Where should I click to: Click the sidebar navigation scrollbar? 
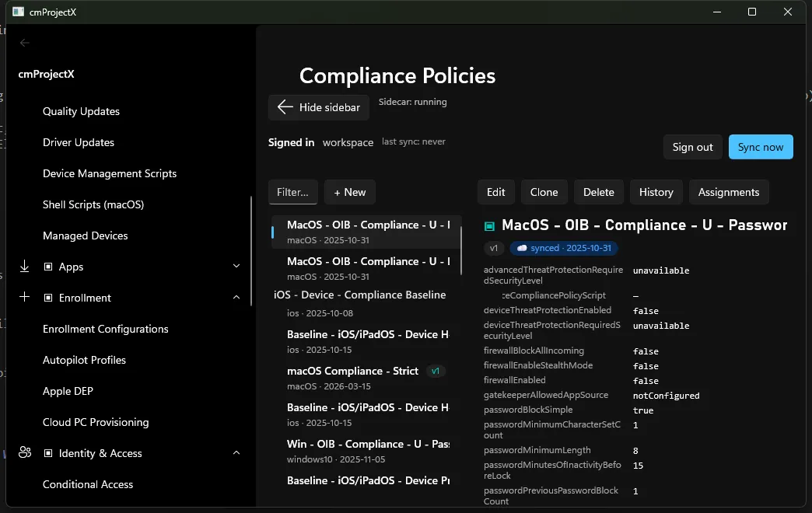(x=251, y=251)
